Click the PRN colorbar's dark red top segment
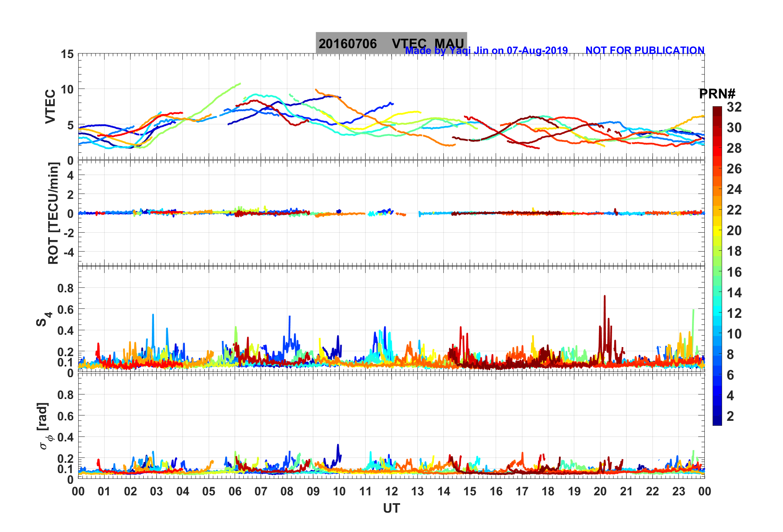The width and height of the screenshot is (783, 532). (x=717, y=111)
